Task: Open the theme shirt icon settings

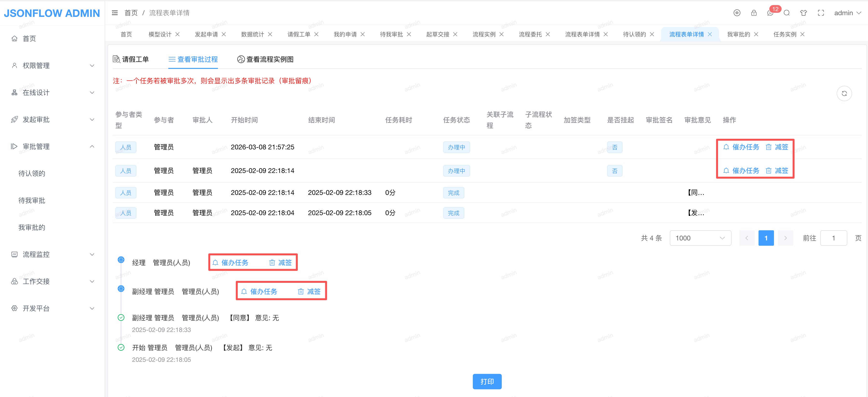Action: coord(804,13)
